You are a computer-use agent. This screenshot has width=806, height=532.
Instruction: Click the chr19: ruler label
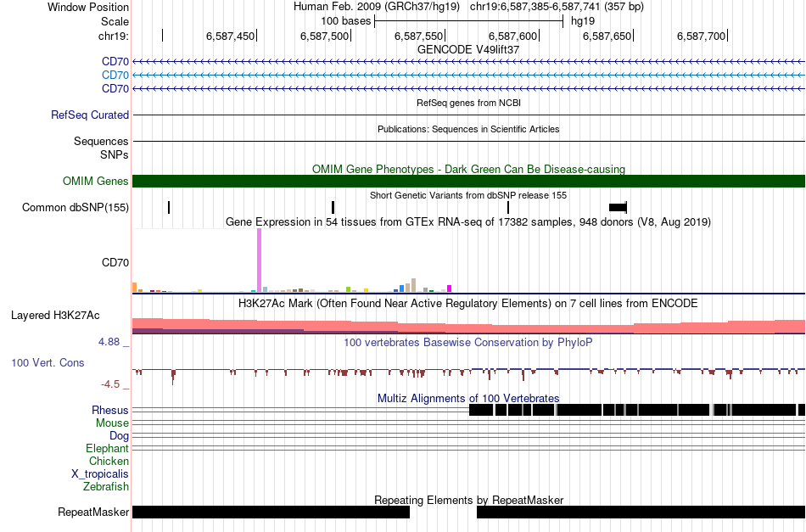pyautogui.click(x=114, y=36)
